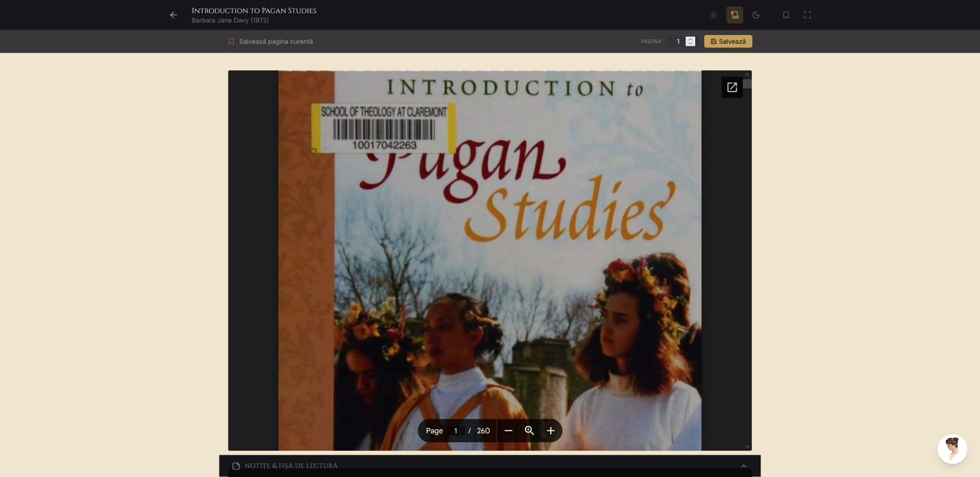Click the PDF viewer vertical scrollbar thumb

(x=747, y=84)
